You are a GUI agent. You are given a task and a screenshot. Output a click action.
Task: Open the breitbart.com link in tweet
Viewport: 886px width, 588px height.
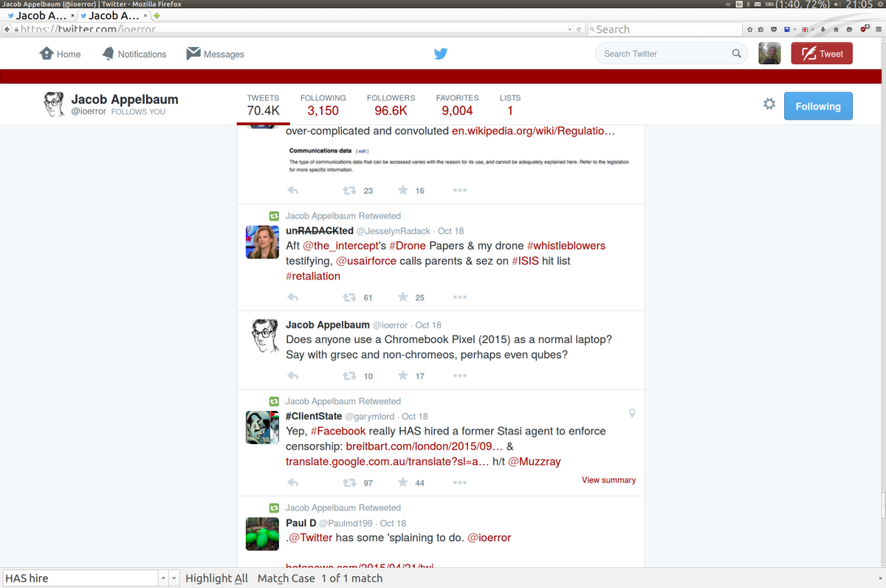coord(425,446)
